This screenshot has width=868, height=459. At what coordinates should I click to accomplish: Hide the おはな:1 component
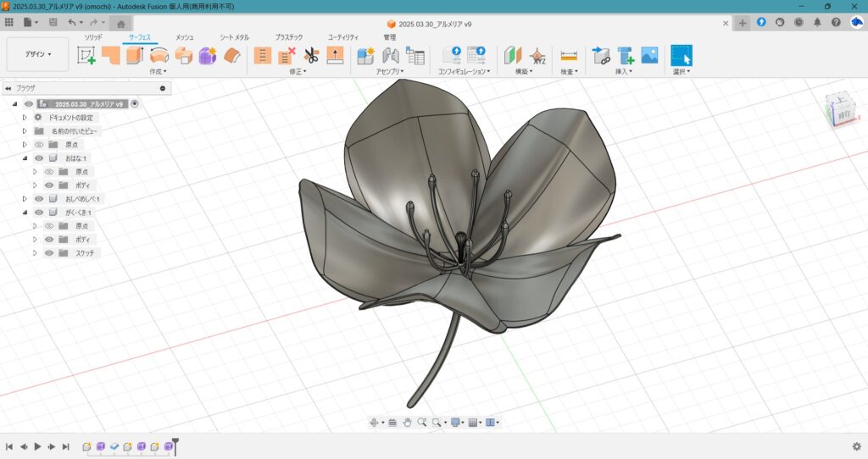click(x=39, y=158)
